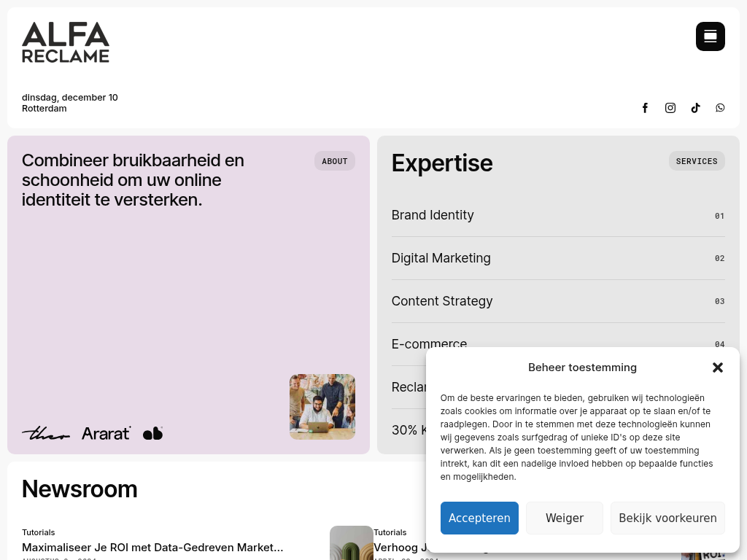Open the Facebook social icon
Image resolution: width=747 pixels, height=560 pixels.
coord(645,108)
